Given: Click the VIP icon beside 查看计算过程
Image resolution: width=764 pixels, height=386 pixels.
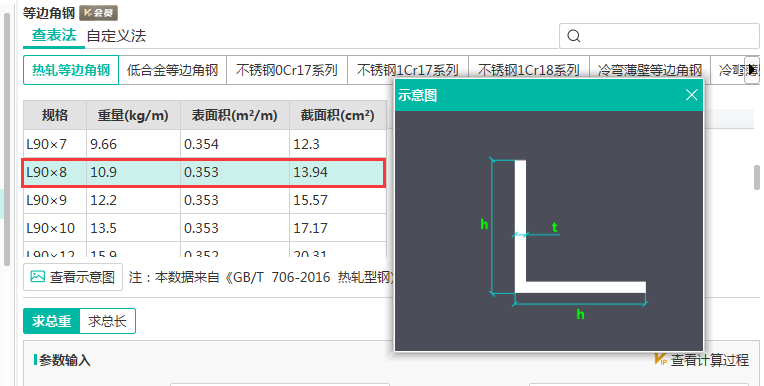Looking at the screenshot, I should (x=660, y=360).
